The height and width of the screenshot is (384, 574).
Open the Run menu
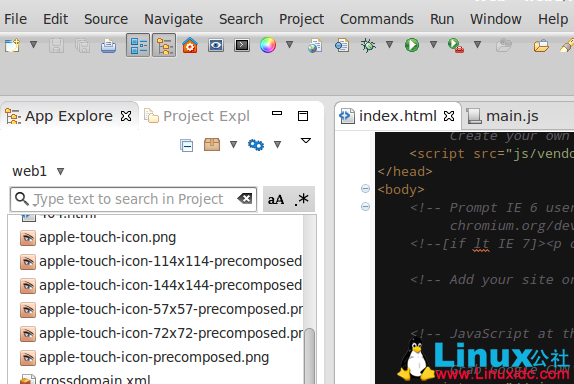442,19
